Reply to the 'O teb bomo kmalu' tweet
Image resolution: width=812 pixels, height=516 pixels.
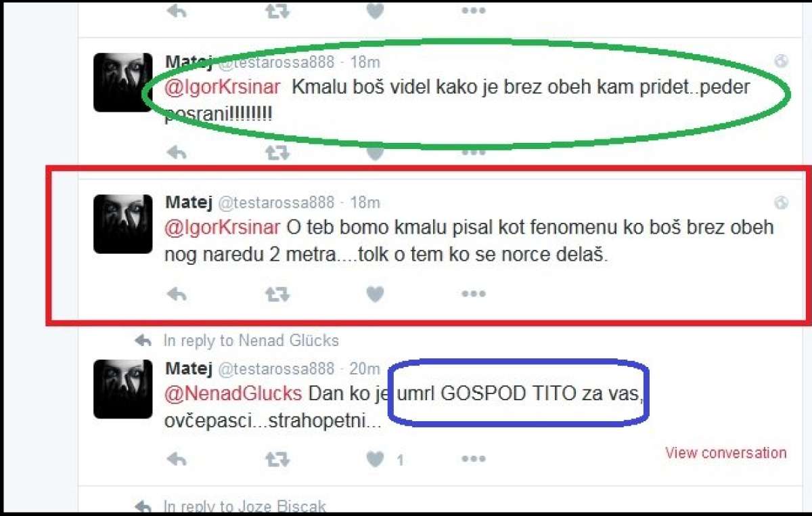(x=177, y=294)
